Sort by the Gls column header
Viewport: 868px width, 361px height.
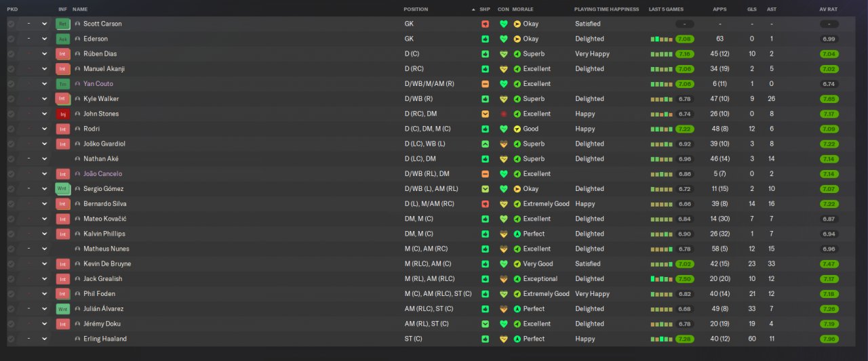tap(751, 9)
